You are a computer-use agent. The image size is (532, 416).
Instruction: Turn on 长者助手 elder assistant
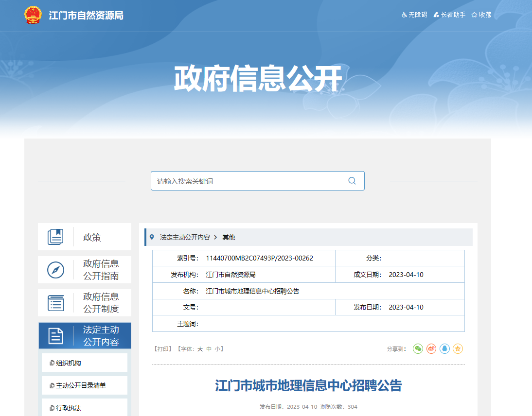point(449,15)
